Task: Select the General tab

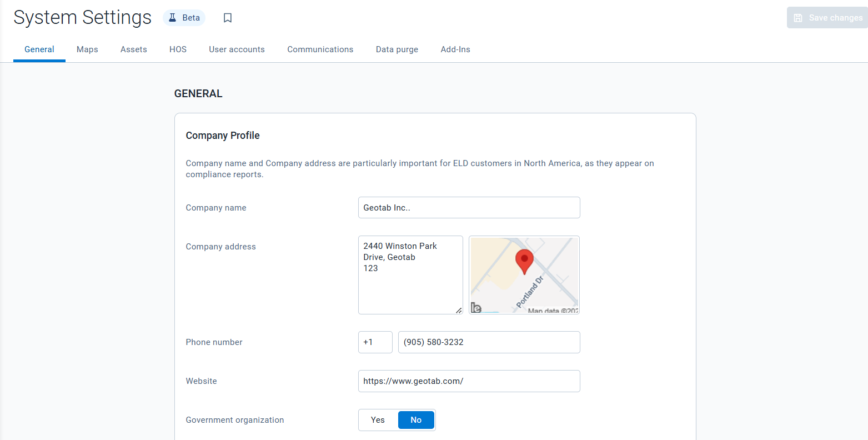Action: click(x=39, y=49)
